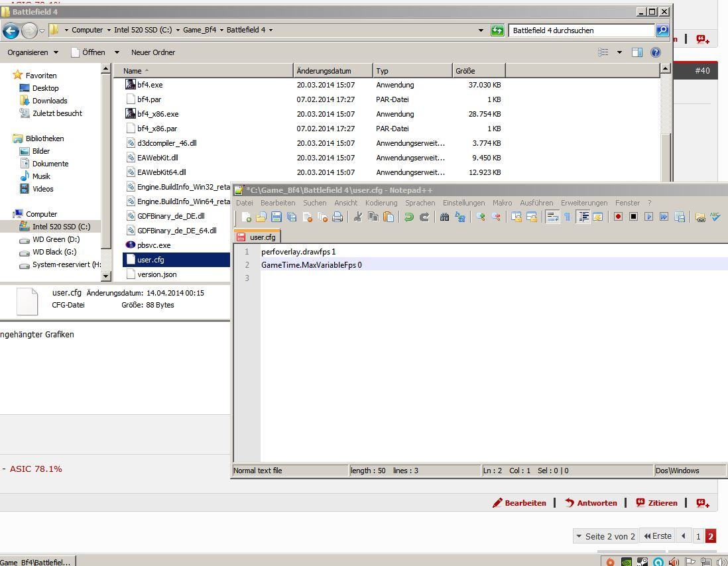Click the Battlefield 4 durchsuchen search field
The image size is (728, 566).
[x=581, y=30]
